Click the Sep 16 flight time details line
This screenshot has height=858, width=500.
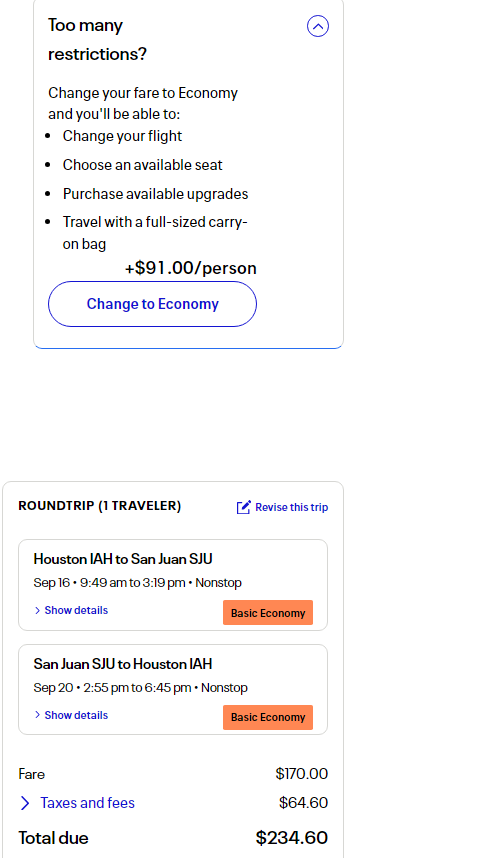tap(137, 583)
